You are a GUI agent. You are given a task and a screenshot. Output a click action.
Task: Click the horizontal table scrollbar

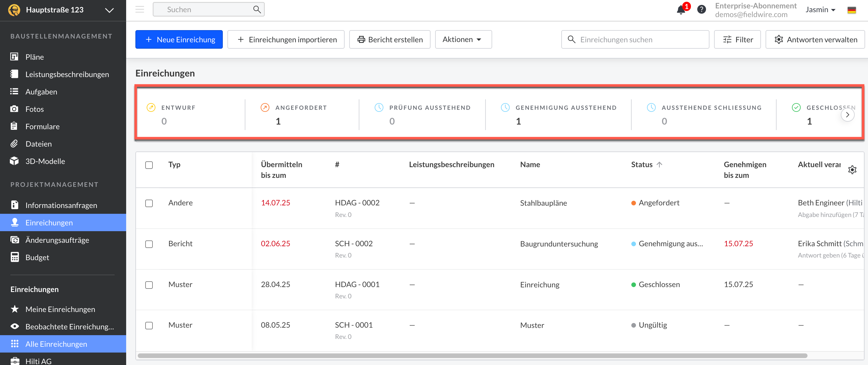point(472,355)
